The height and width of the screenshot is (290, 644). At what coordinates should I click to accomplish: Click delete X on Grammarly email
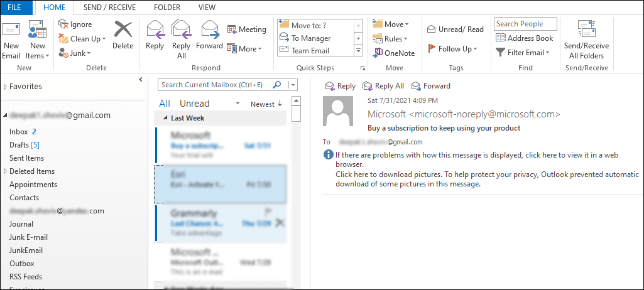(x=280, y=223)
